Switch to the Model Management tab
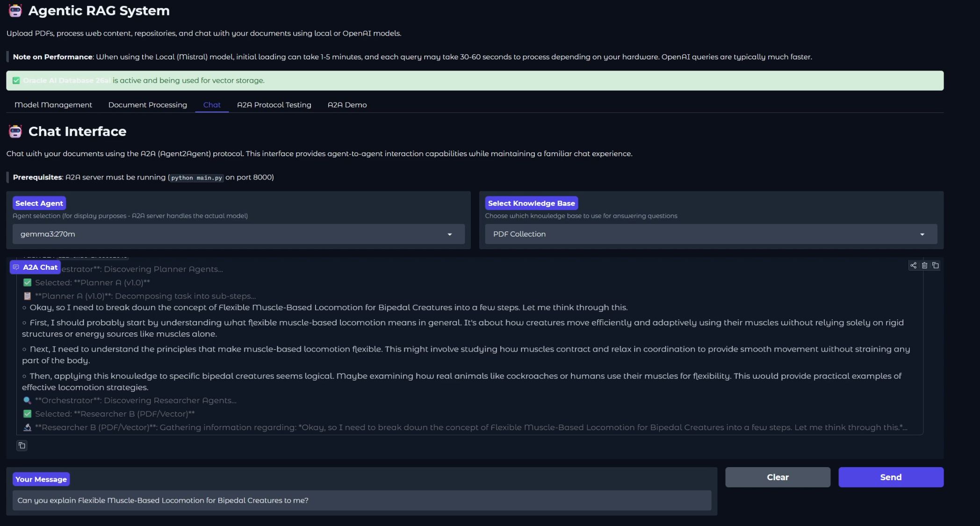This screenshot has height=526, width=980. (53, 105)
